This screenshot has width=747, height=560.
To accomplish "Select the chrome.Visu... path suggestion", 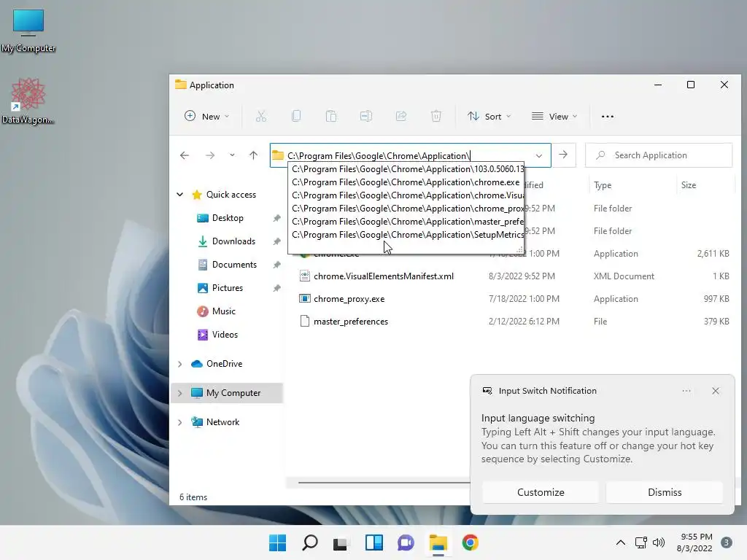I will 406,195.
